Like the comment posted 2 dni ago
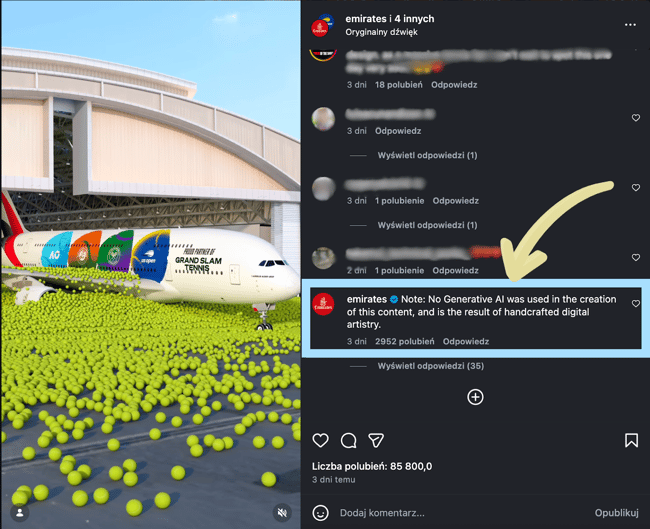650x529 pixels. click(635, 257)
